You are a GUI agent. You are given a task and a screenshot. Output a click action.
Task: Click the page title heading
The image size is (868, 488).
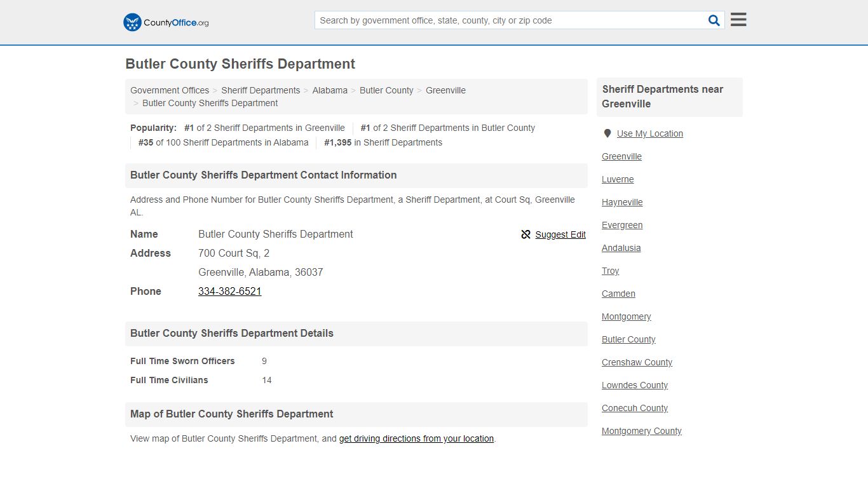[x=240, y=64]
